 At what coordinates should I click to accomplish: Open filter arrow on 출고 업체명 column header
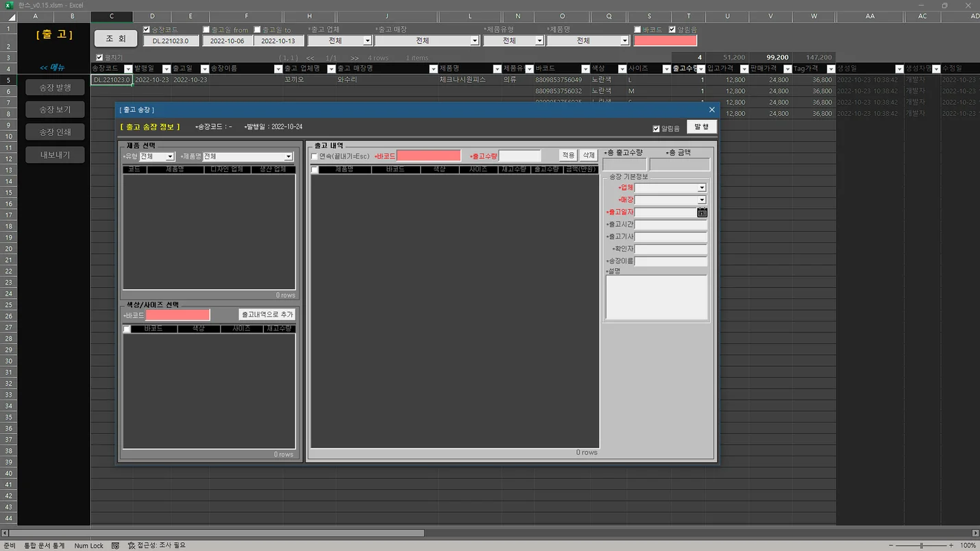[331, 69]
